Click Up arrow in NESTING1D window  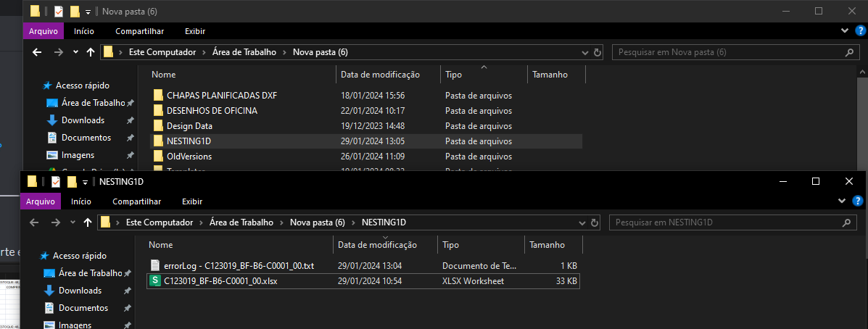point(88,222)
